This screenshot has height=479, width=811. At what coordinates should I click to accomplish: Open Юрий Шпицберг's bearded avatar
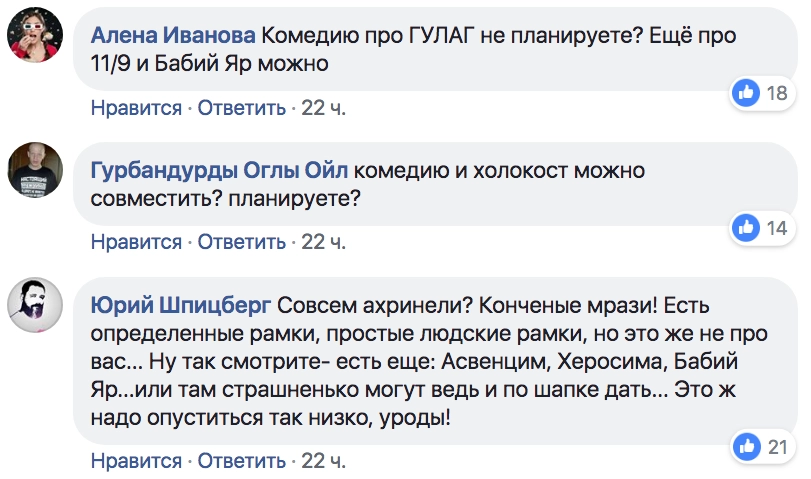click(x=37, y=304)
